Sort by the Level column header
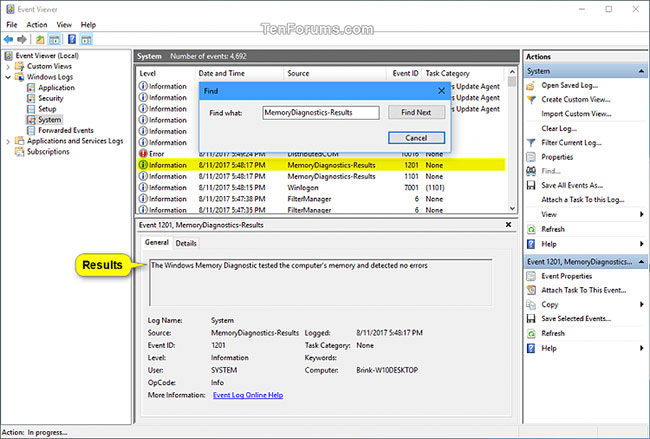The width and height of the screenshot is (650, 439). tap(165, 73)
